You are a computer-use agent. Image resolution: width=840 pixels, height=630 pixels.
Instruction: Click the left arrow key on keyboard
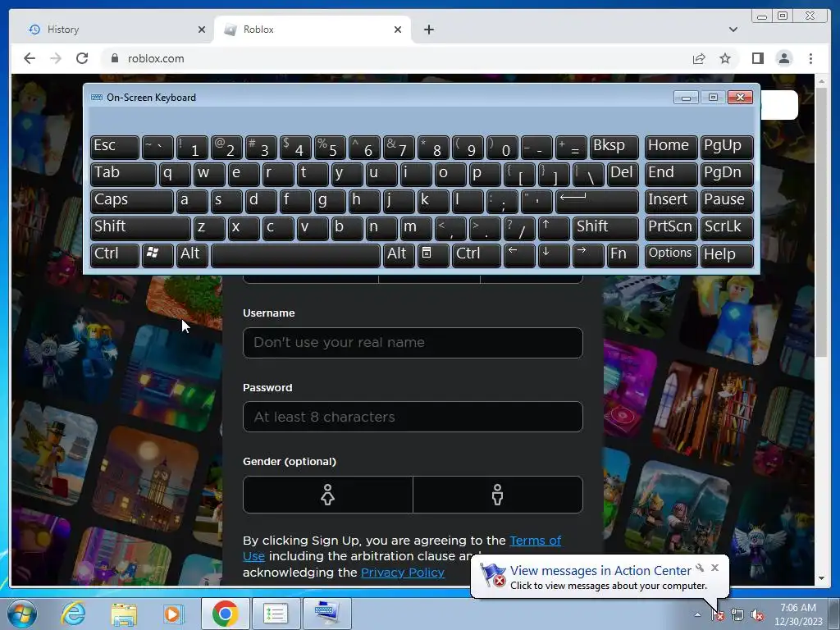519,254
